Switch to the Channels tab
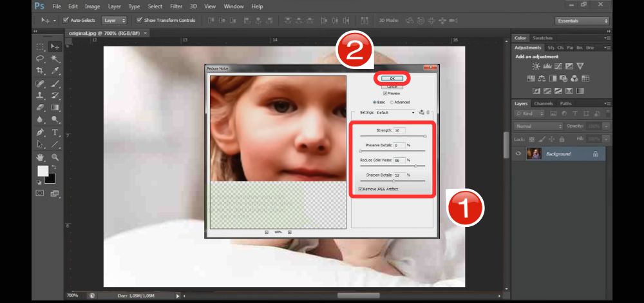The width and height of the screenshot is (644, 303). pos(544,104)
